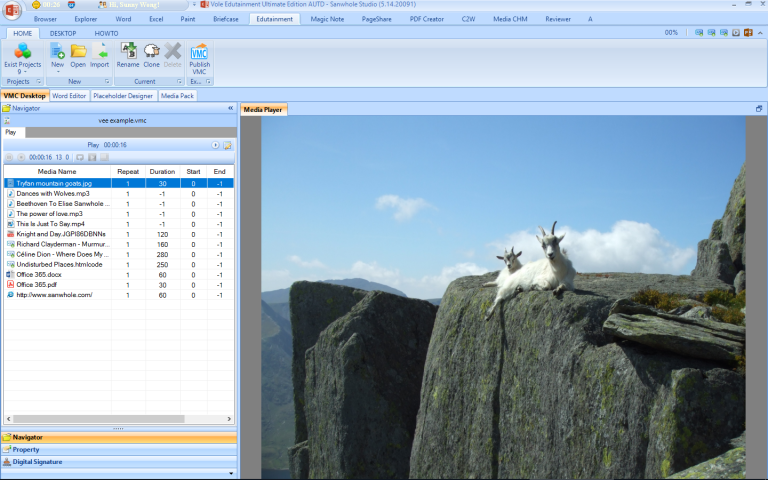This screenshot has width=768, height=480.
Task: Open the Projects group dialog launcher
Action: pyautogui.click(x=39, y=81)
